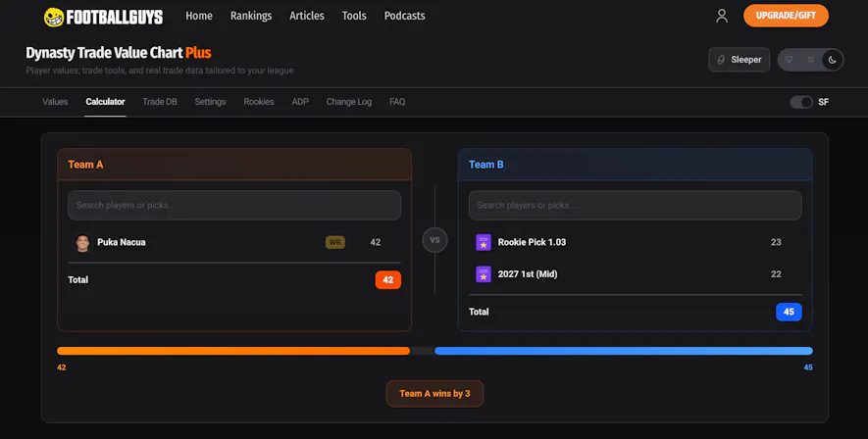Click the Team A header label

tap(85, 165)
